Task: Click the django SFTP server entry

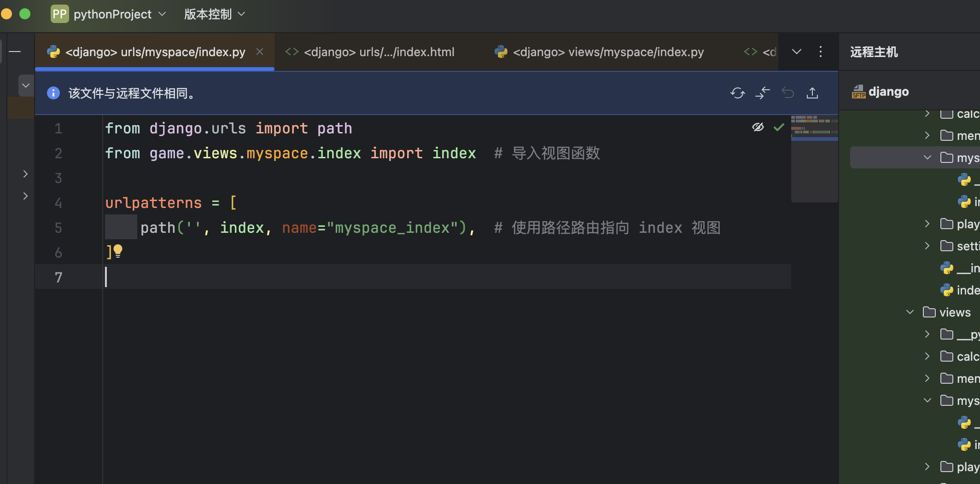Action: 881,92
